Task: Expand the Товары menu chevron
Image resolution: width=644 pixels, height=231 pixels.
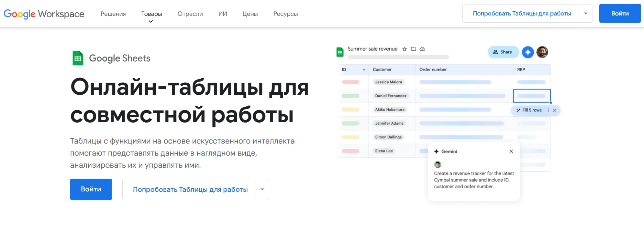Action: coord(151,21)
